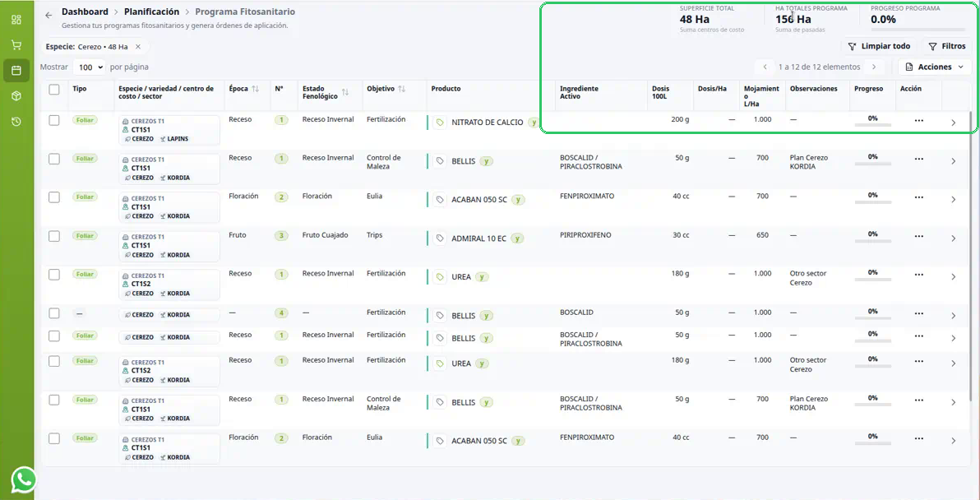The image size is (980, 500).
Task: Click the Limpiar todo button
Action: [880, 46]
